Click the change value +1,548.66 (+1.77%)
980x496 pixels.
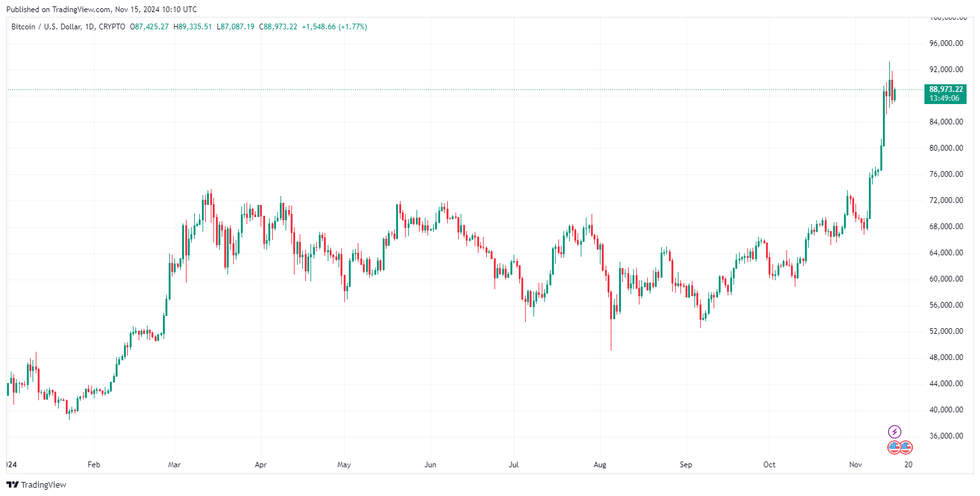pos(335,27)
